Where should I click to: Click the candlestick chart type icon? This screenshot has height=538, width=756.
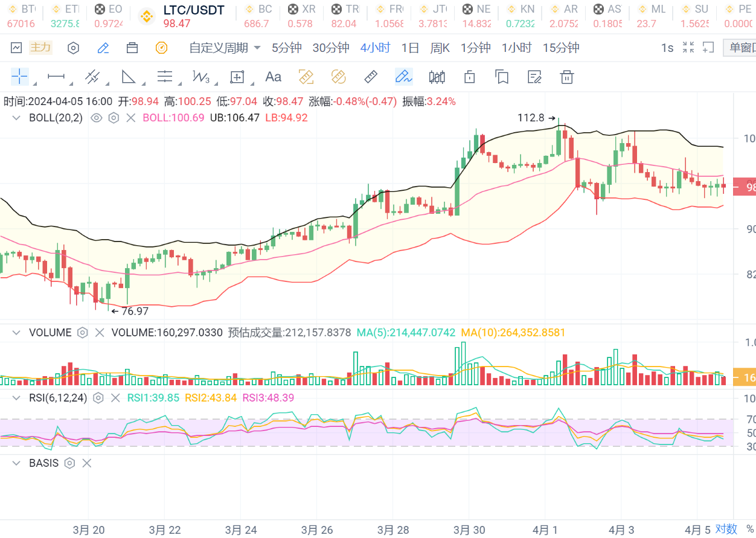437,77
